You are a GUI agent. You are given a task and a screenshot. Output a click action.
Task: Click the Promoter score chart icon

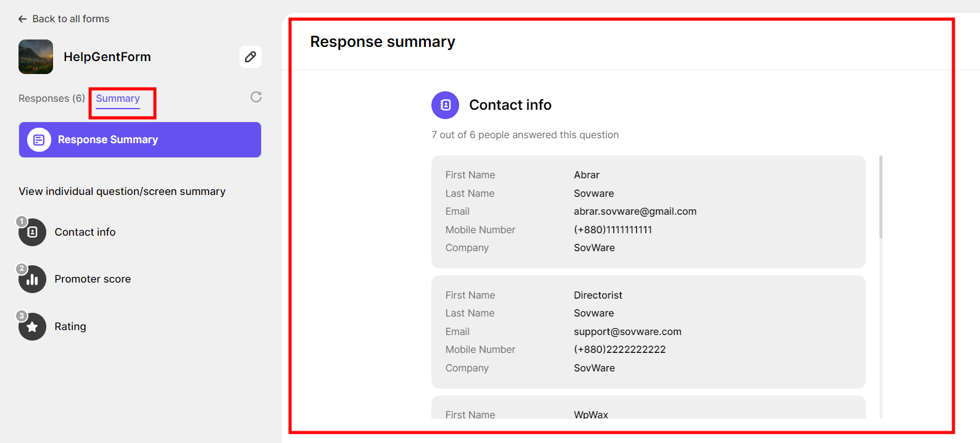[33, 279]
